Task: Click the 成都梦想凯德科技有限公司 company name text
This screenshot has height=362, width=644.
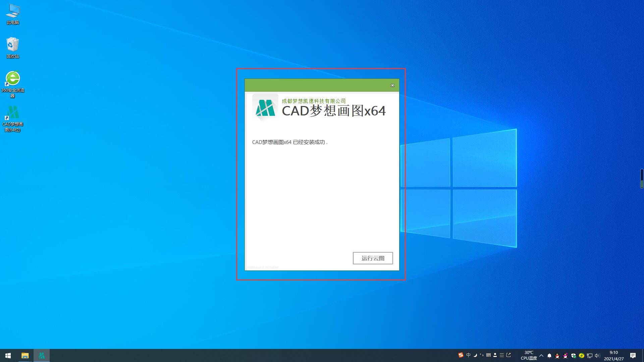Action: (314, 101)
